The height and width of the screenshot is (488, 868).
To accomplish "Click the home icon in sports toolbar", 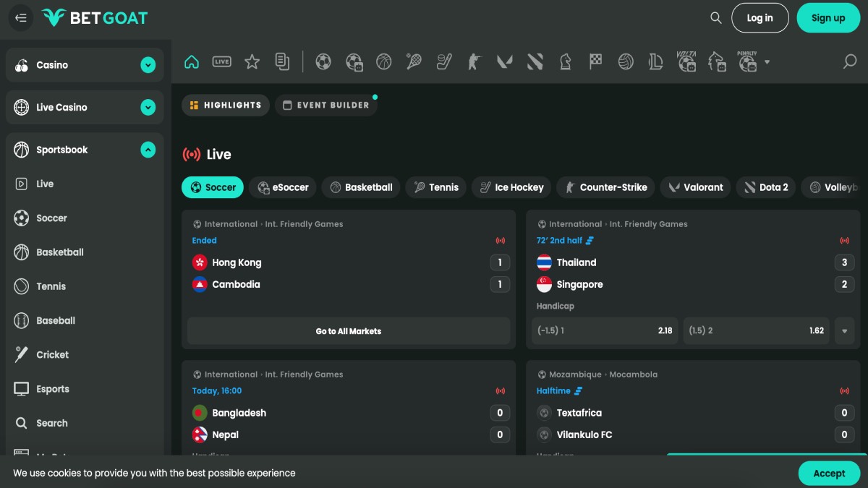I will point(192,62).
